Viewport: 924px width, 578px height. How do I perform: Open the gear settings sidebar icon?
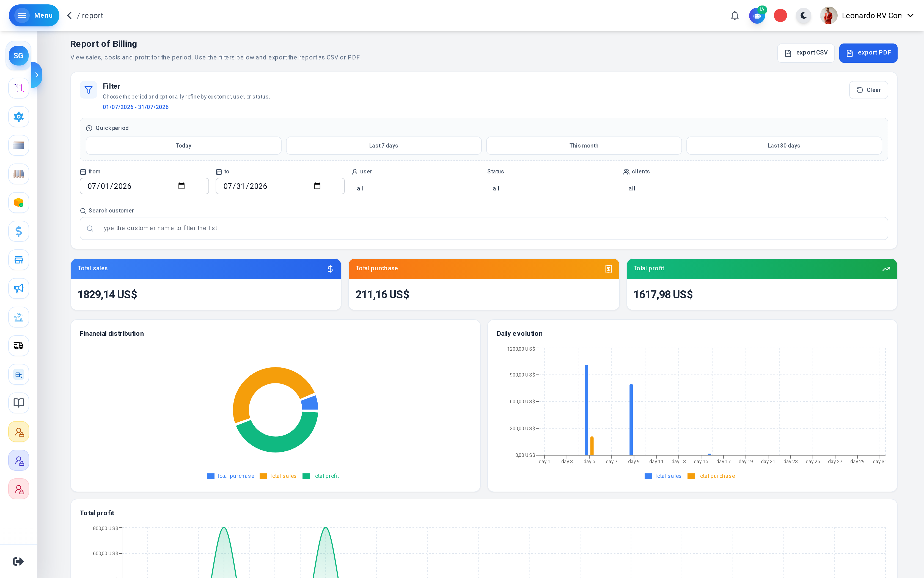(x=18, y=117)
